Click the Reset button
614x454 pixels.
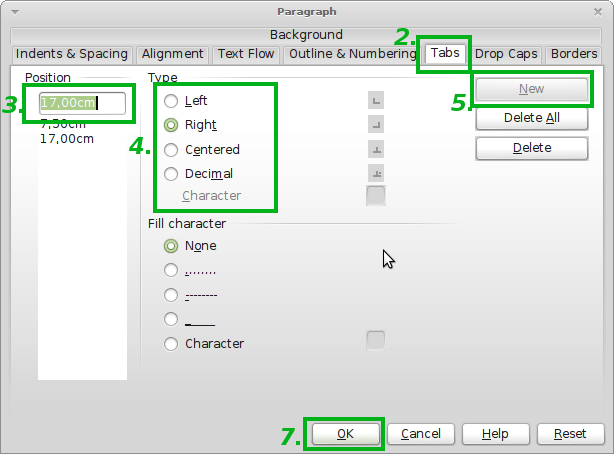[x=570, y=434]
